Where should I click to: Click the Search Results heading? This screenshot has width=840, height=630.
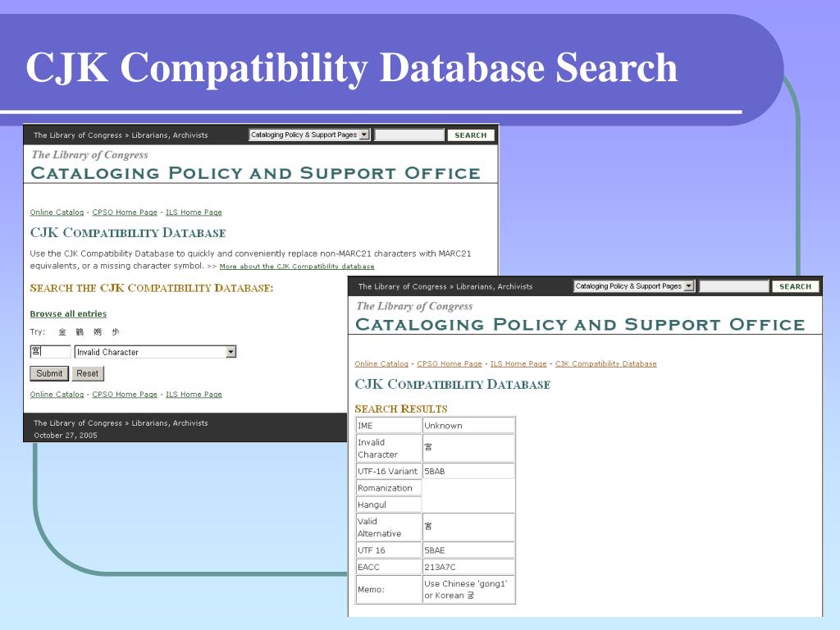tap(400, 409)
